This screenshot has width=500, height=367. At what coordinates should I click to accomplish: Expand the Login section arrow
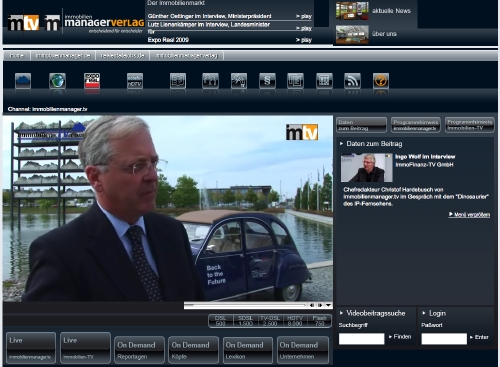[x=424, y=313]
